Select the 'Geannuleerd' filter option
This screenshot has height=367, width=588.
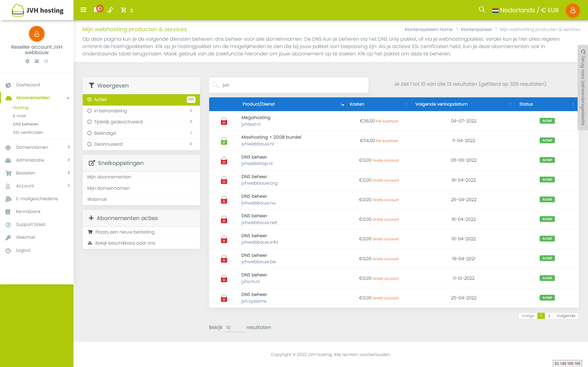pyautogui.click(x=108, y=144)
